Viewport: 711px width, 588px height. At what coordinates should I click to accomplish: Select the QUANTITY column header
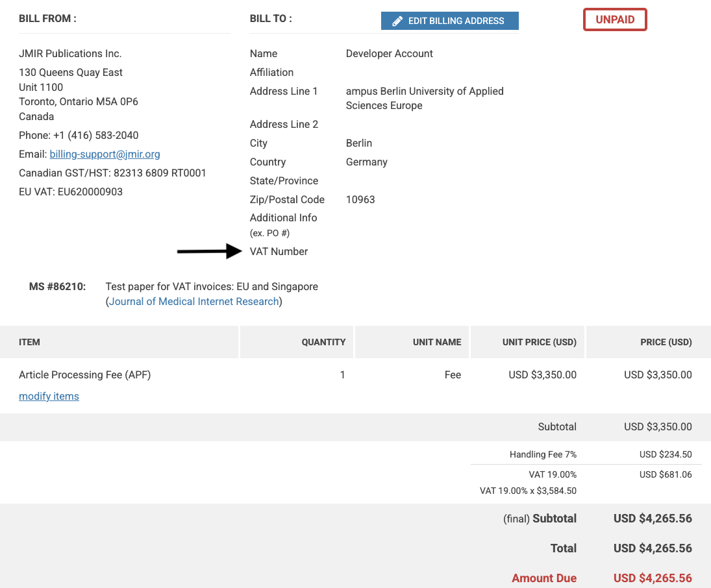(323, 342)
